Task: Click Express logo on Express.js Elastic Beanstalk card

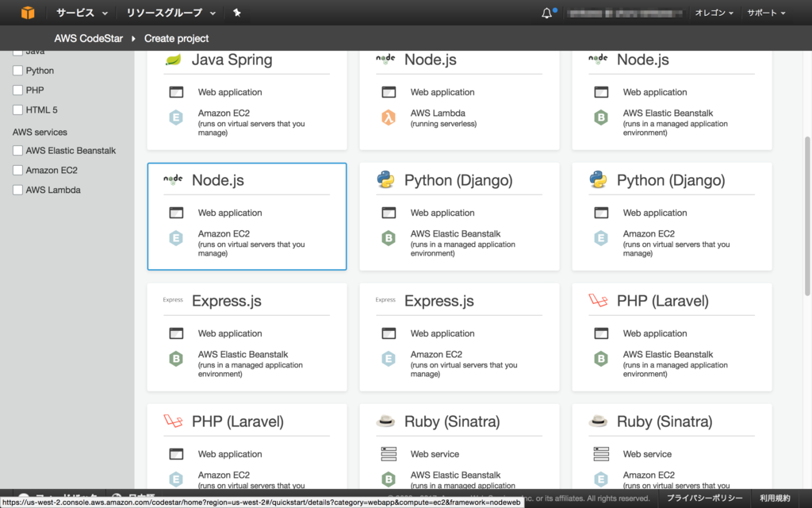Action: pyautogui.click(x=173, y=299)
